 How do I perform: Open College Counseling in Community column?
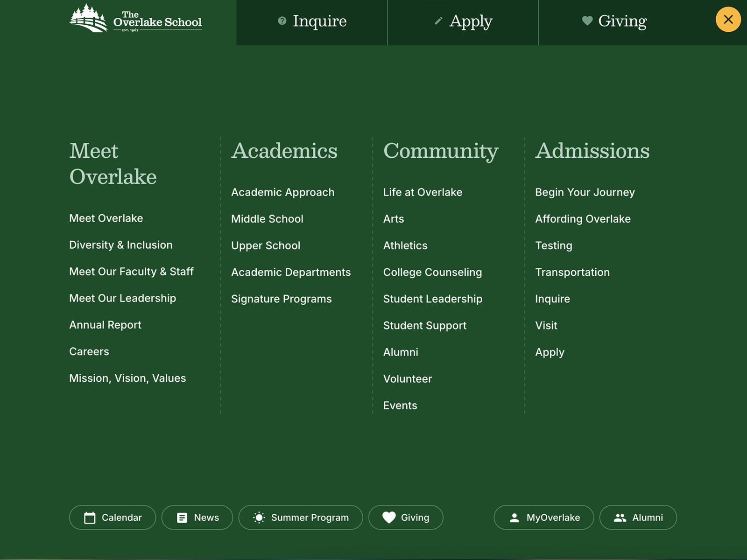[x=433, y=272]
